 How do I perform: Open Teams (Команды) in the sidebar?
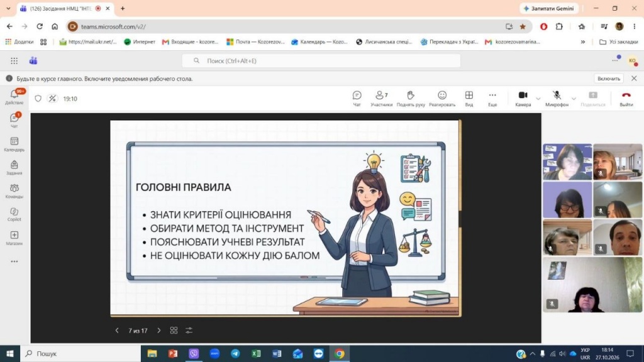tap(14, 191)
